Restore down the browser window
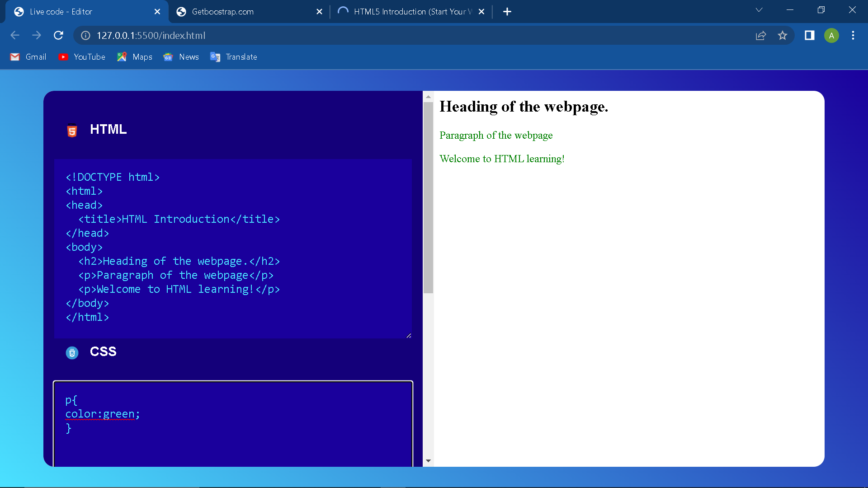Image resolution: width=868 pixels, height=488 pixels. (821, 10)
